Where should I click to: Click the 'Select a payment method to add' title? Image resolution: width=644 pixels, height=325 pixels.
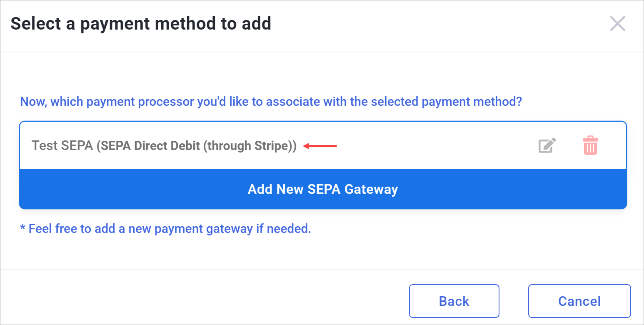141,24
